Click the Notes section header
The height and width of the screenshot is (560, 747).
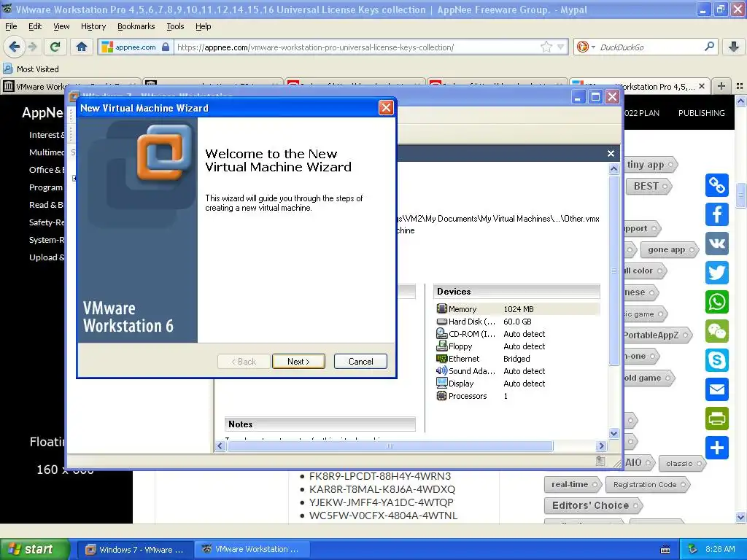[x=320, y=424]
